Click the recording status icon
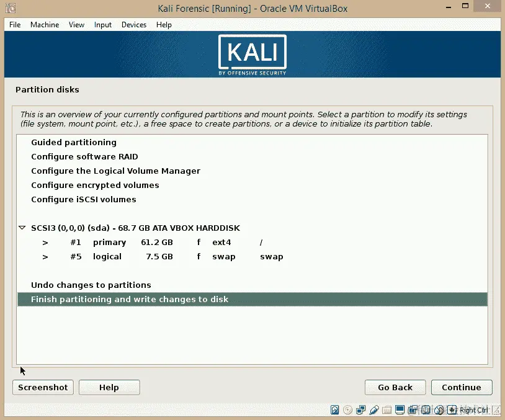 coord(413,409)
